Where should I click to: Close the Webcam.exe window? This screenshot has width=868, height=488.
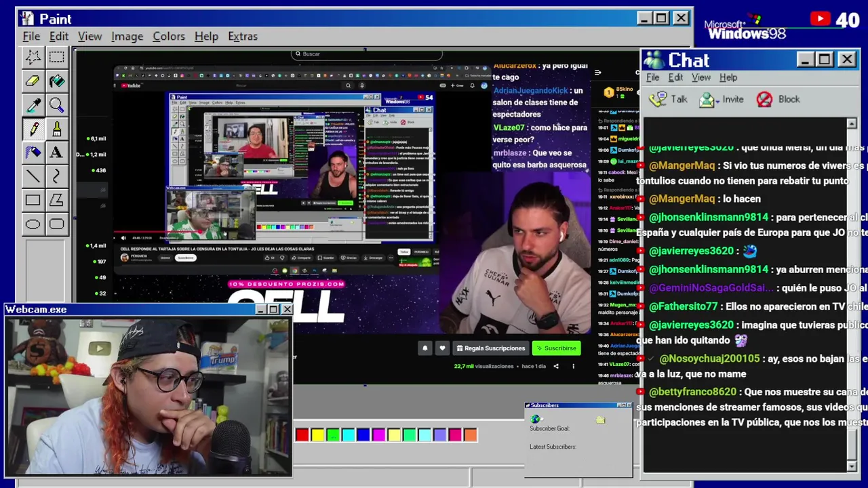pos(287,310)
